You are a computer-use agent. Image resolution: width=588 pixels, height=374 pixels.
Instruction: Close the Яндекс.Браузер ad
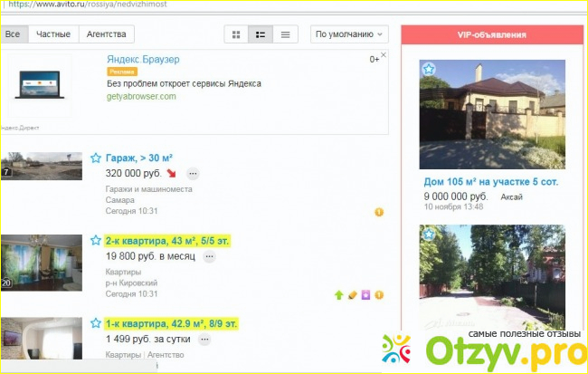coord(383,56)
